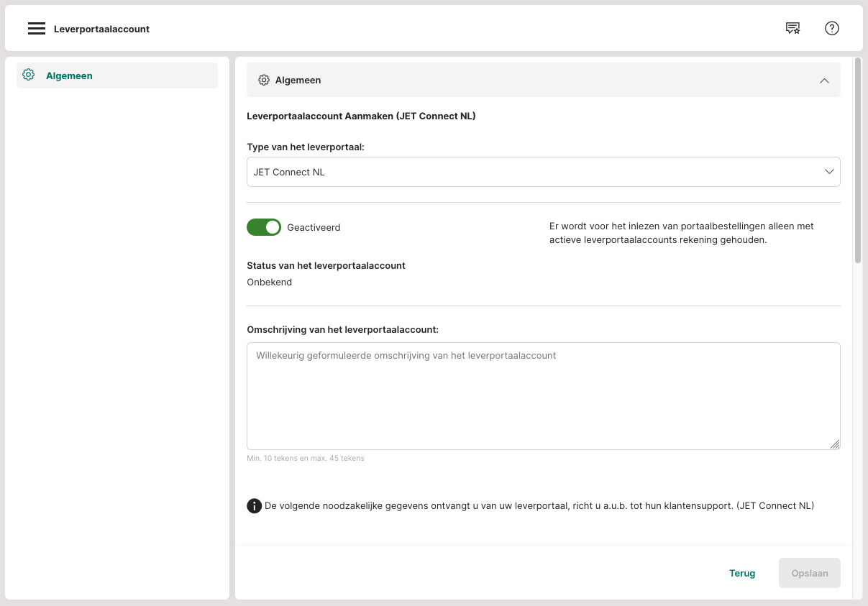Focus the leverportaalaccount description text area
The image size is (868, 606).
pyautogui.click(x=543, y=396)
